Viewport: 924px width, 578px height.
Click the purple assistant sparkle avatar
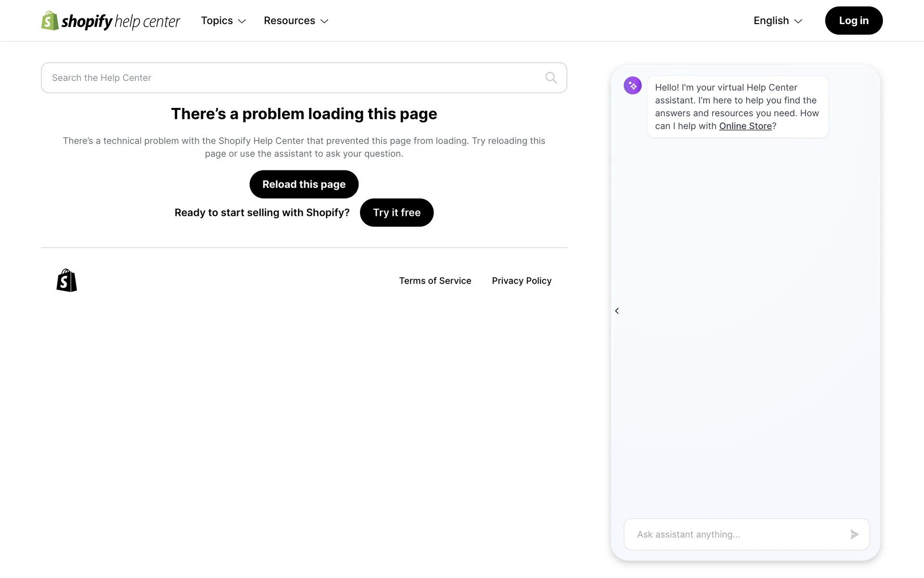pos(632,86)
